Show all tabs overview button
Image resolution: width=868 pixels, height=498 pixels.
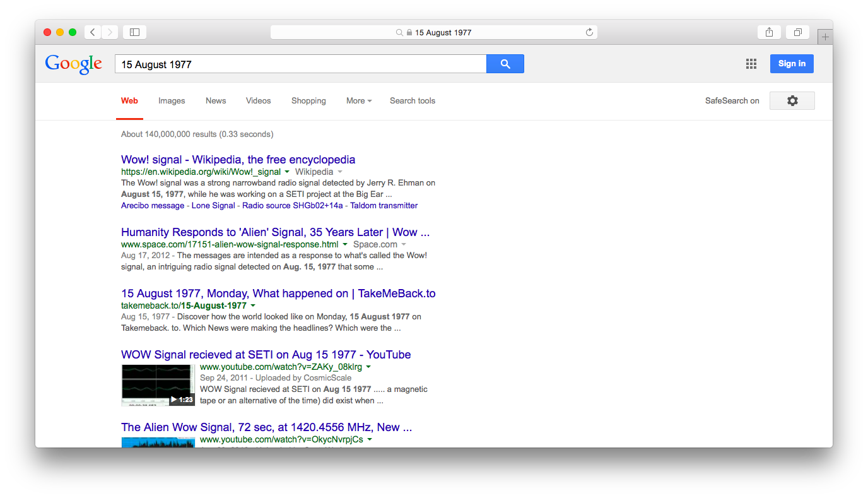[x=797, y=32]
